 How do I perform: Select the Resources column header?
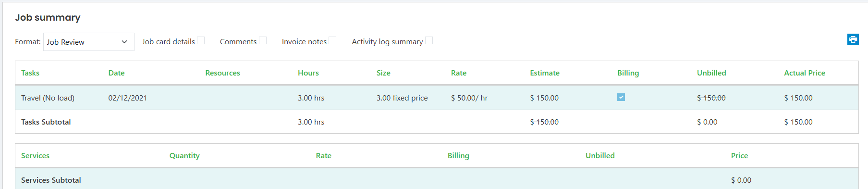coord(222,73)
